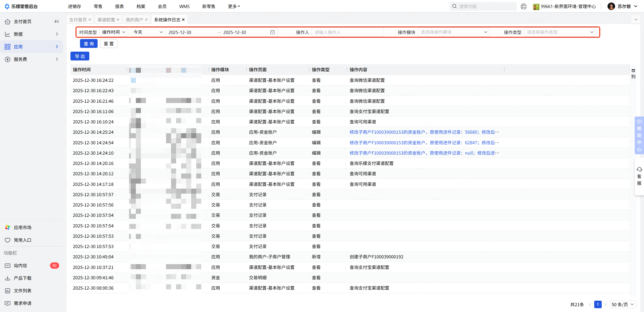Open 应用市场 app market icon
Image resolution: width=644 pixels, height=312 pixels.
8,227
